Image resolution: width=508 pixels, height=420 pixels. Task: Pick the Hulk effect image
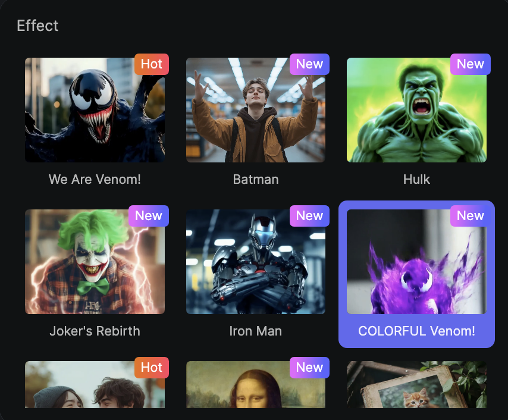click(416, 110)
